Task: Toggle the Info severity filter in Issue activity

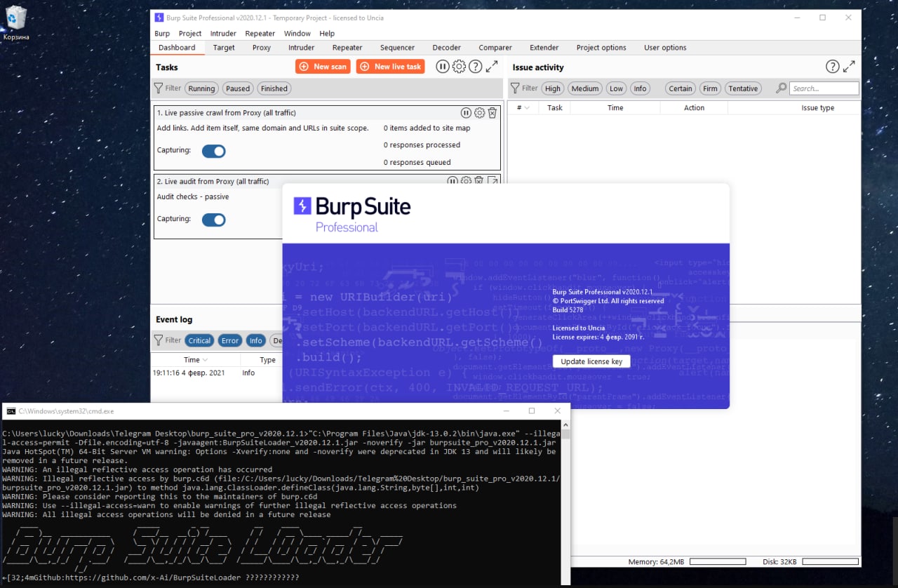Action: pyautogui.click(x=640, y=88)
